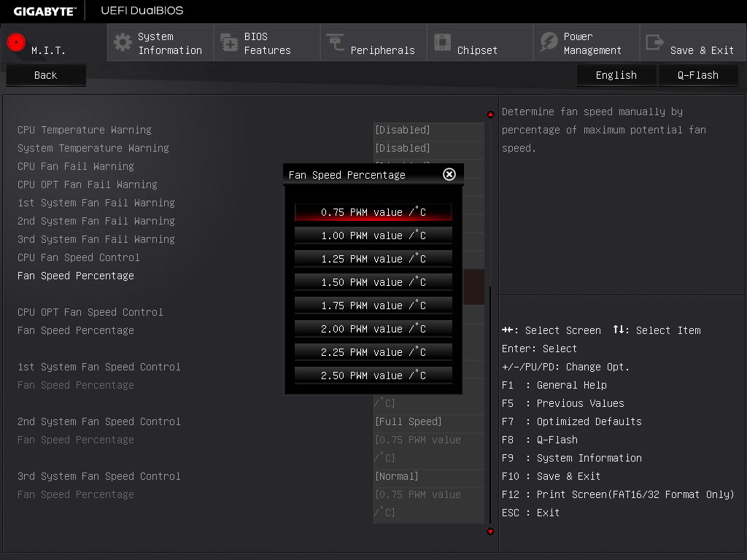Open CPU Temperature Warning Disabled dropdown

coord(428,130)
